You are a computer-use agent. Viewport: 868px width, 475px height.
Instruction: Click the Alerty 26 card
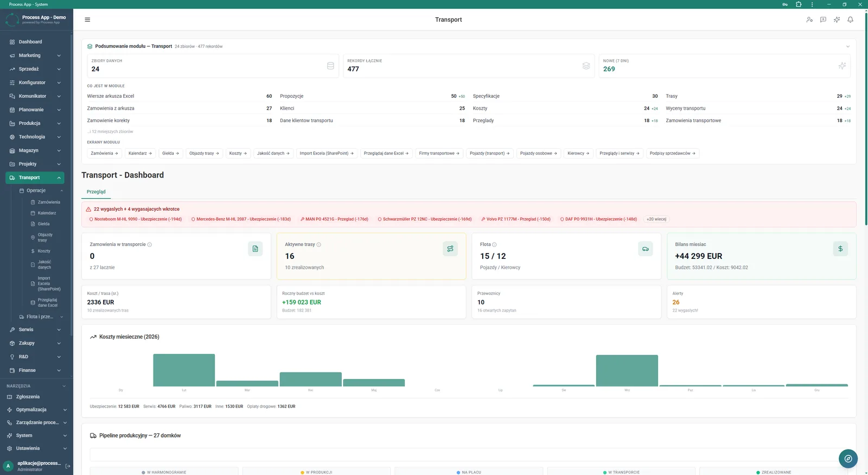point(761,302)
